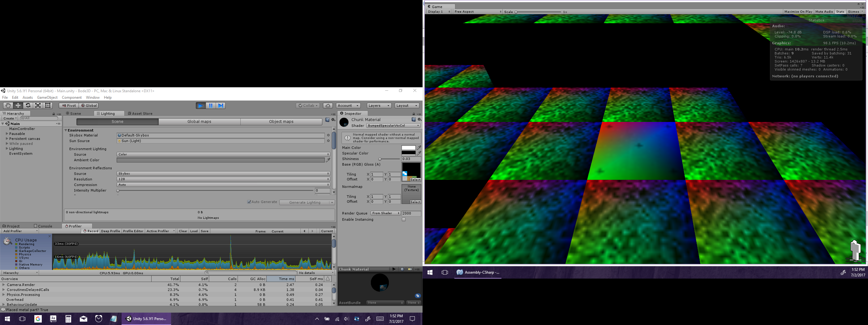
Task: Open the GameObject menu
Action: click(47, 97)
